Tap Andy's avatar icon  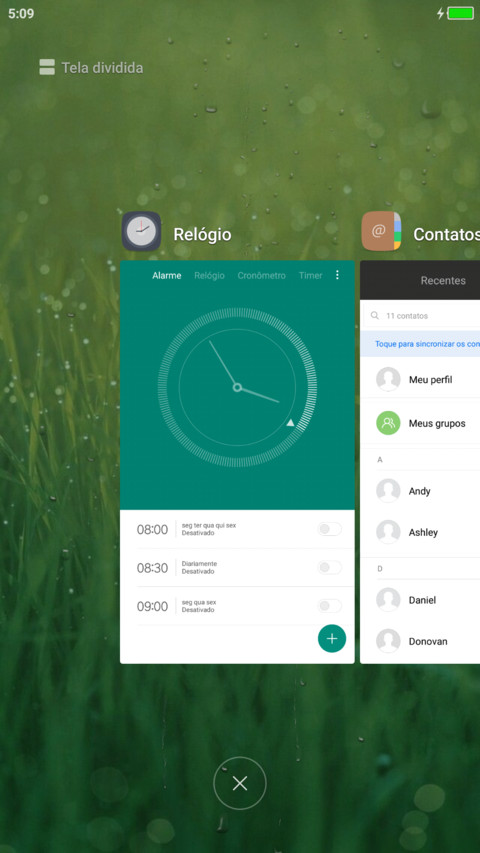388,491
